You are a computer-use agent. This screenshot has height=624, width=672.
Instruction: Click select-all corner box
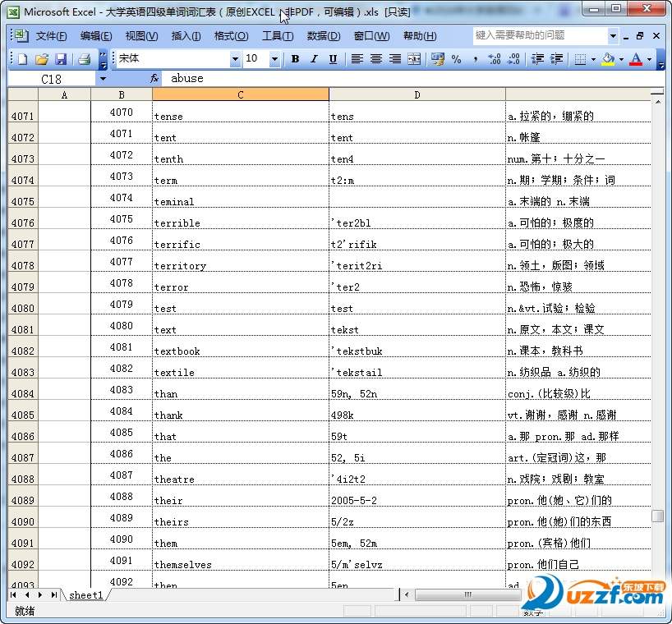[x=23, y=94]
